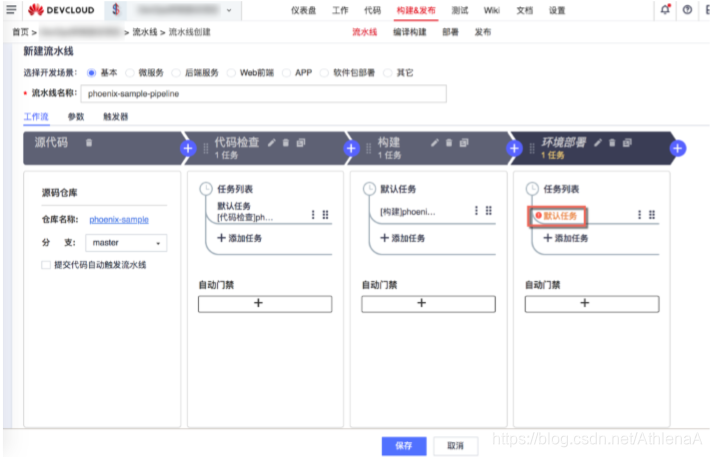Image resolution: width=712 pixels, height=457 pixels.
Task: Open the hamburger menu icon
Action: pos(11,10)
